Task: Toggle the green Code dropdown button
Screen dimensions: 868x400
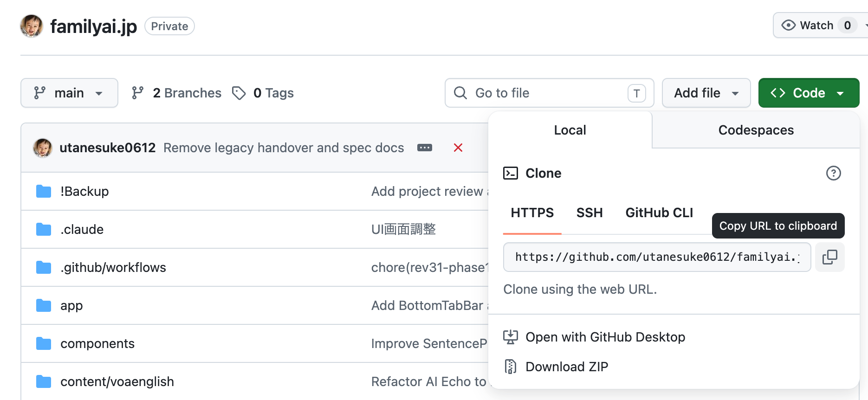Action: pyautogui.click(x=809, y=93)
